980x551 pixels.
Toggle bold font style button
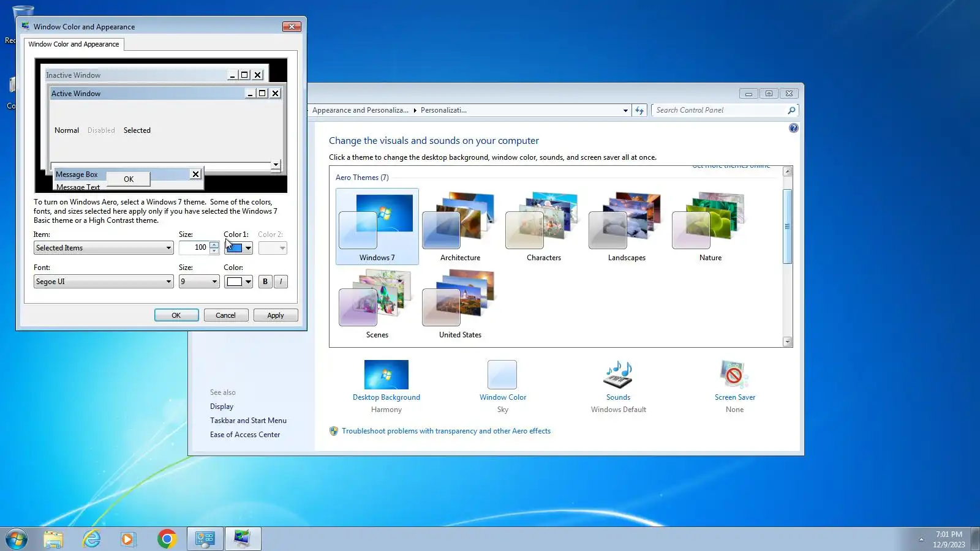coord(265,282)
